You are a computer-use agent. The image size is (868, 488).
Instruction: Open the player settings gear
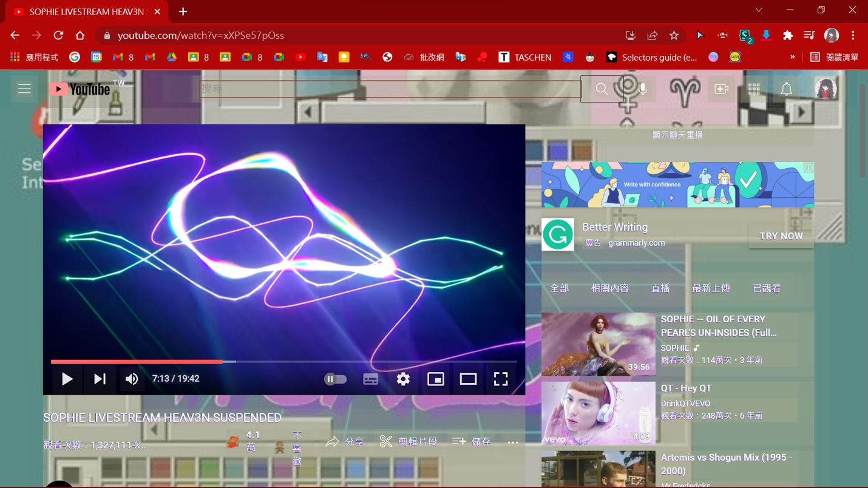[403, 379]
